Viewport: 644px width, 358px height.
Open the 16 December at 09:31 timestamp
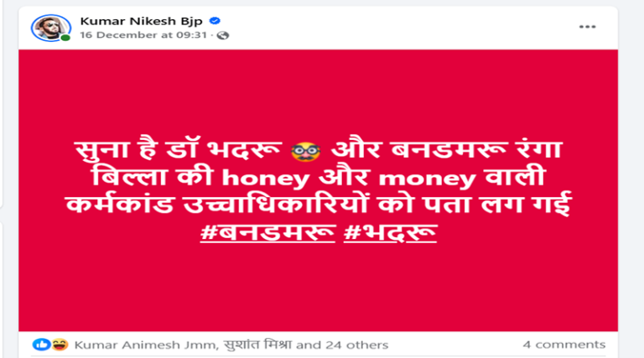click(143, 35)
